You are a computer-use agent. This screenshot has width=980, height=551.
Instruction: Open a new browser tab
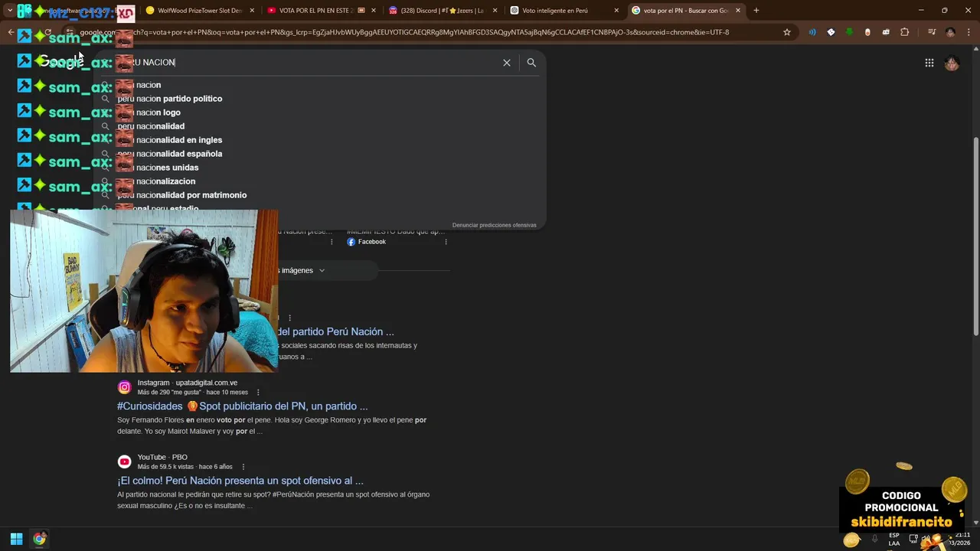pos(756,11)
